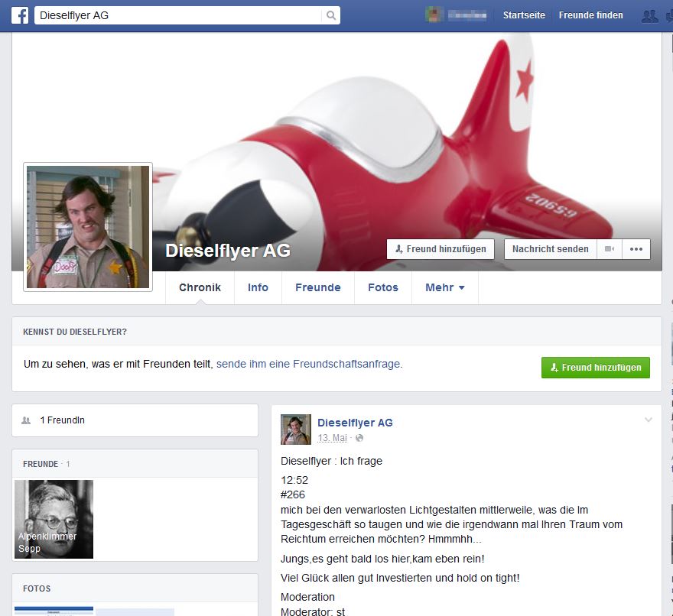Image resolution: width=673 pixels, height=616 pixels.
Task: Click the '13. Mai' post date link
Action: pyautogui.click(x=332, y=438)
